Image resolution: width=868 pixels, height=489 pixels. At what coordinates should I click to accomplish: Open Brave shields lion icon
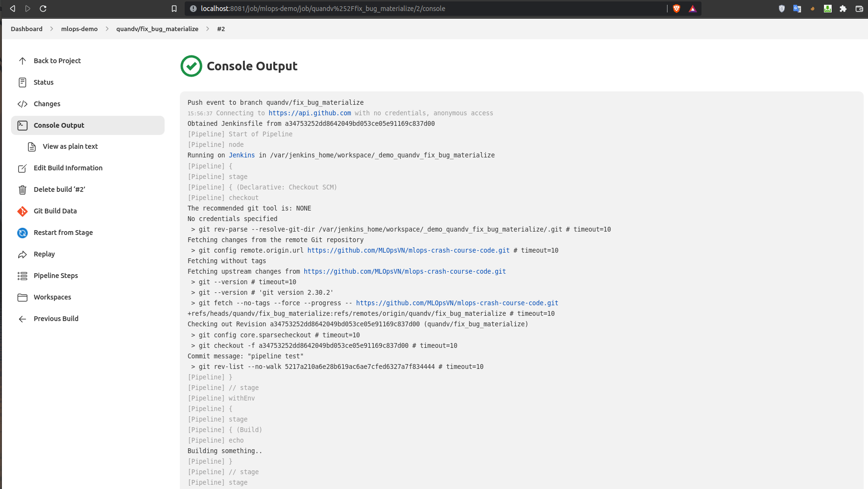(x=677, y=9)
